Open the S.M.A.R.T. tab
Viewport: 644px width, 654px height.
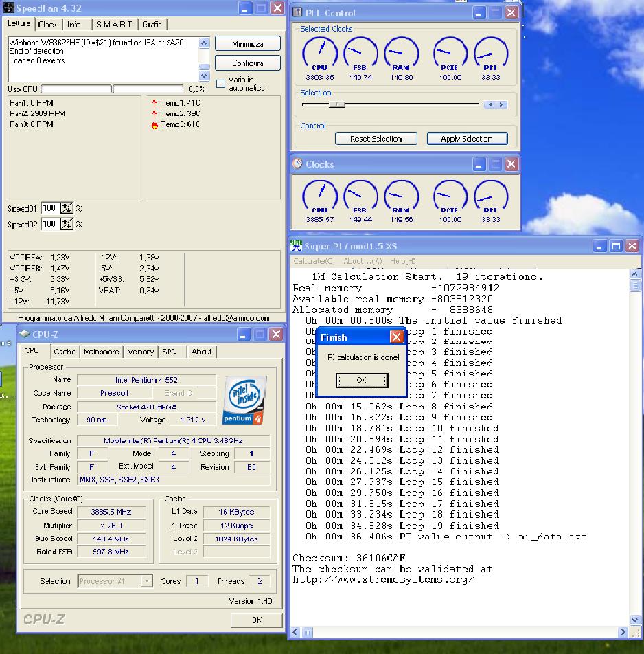coord(115,25)
